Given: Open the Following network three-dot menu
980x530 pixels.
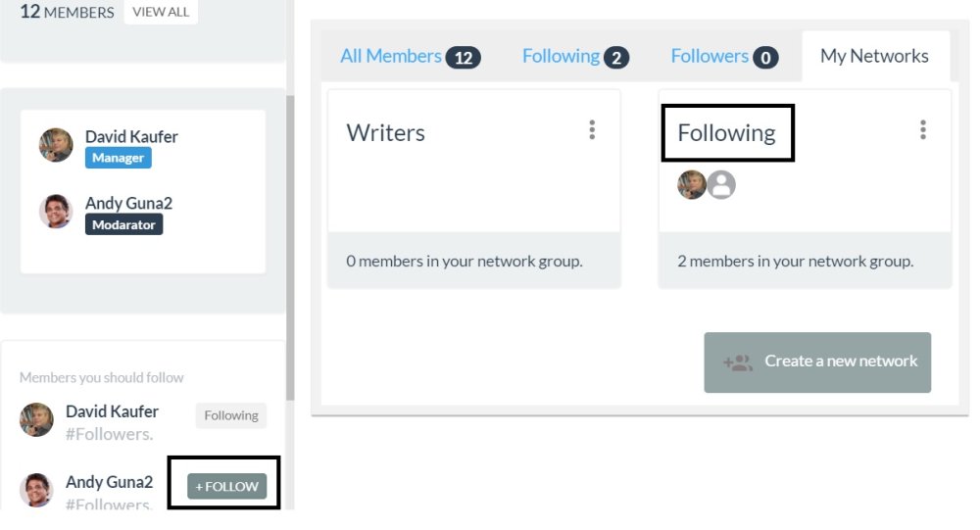Looking at the screenshot, I should point(922,130).
